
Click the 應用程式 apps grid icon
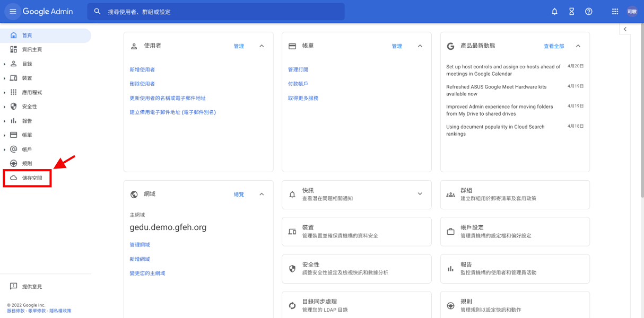(14, 92)
